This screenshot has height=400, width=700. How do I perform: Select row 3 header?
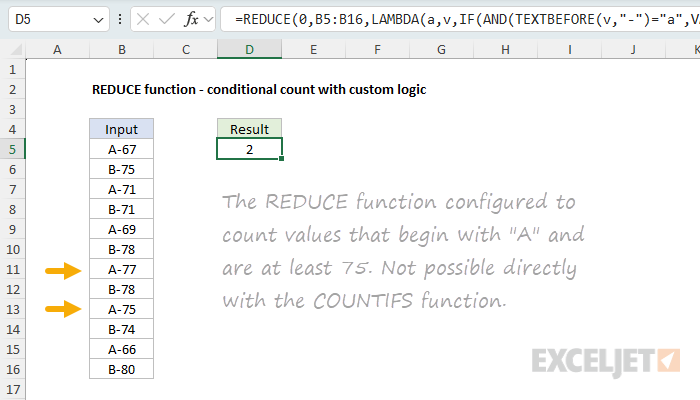click(12, 109)
